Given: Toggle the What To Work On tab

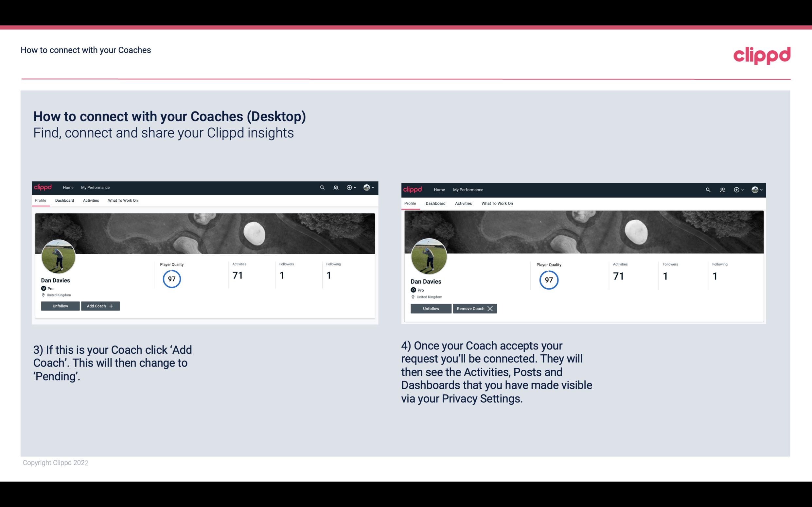Looking at the screenshot, I should 123,200.
